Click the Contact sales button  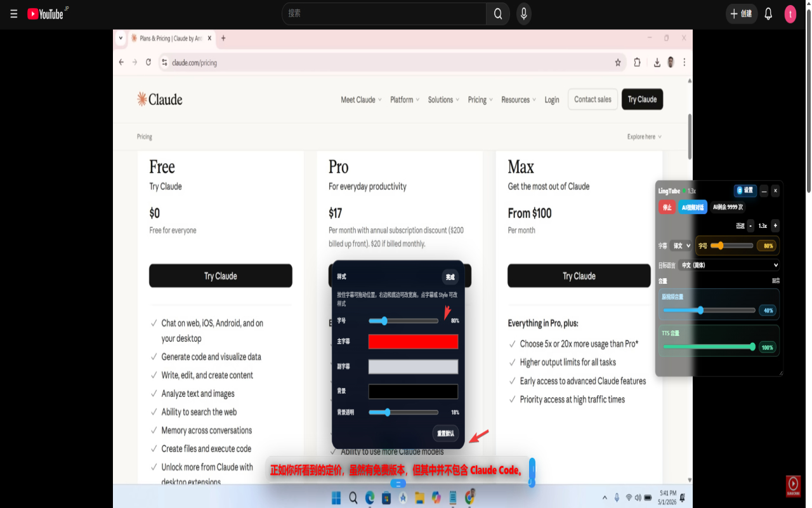[593, 99]
